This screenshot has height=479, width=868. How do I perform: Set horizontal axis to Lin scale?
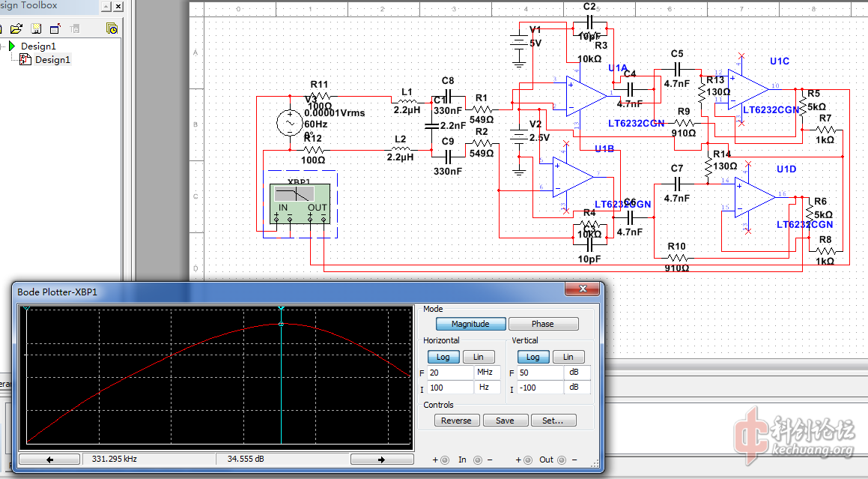pos(479,357)
